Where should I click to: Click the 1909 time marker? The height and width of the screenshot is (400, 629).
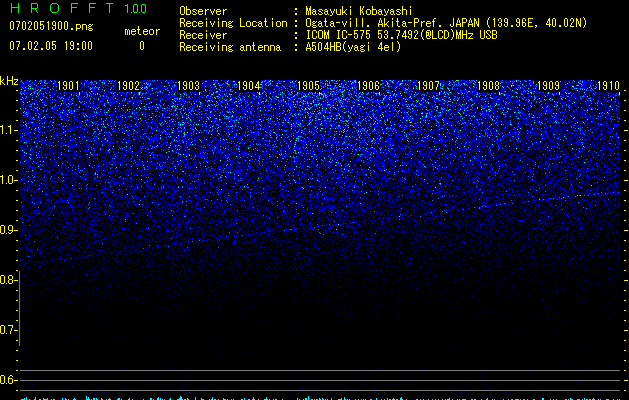coord(548,86)
